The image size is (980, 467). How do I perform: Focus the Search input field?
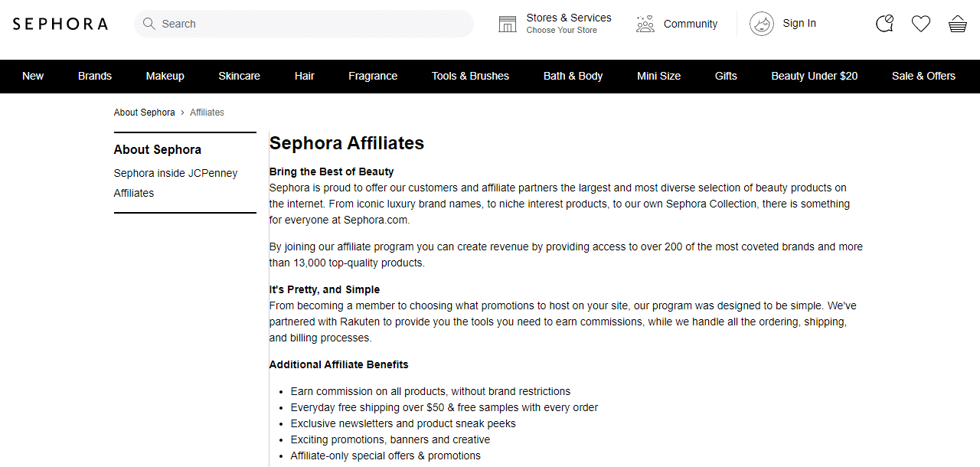pos(304,24)
